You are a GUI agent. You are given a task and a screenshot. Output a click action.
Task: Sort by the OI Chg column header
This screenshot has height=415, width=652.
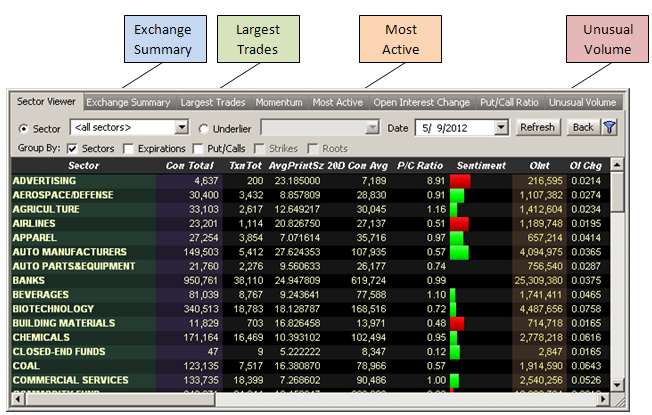(586, 166)
